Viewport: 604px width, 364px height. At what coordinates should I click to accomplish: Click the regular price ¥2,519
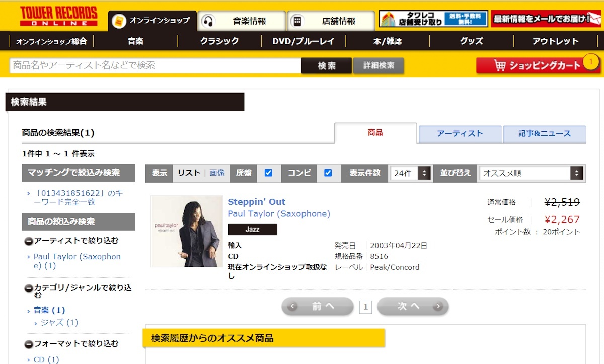(x=562, y=202)
